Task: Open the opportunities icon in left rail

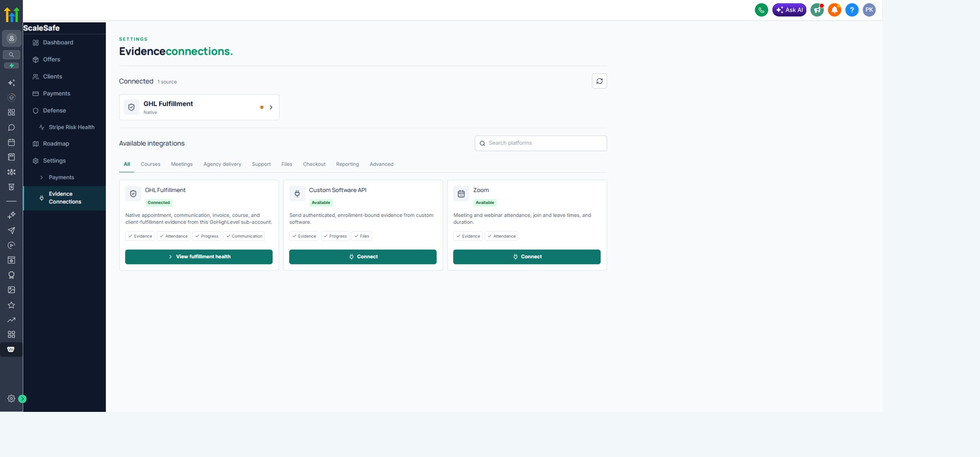Action: 12,172
